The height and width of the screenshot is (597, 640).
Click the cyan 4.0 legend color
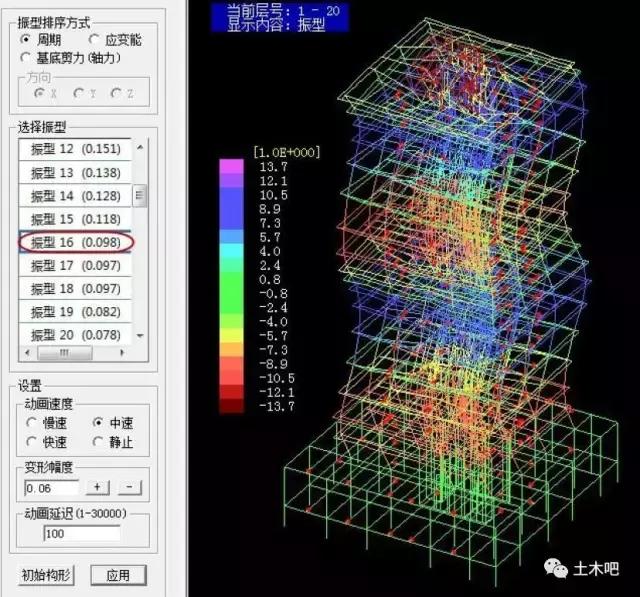point(231,251)
